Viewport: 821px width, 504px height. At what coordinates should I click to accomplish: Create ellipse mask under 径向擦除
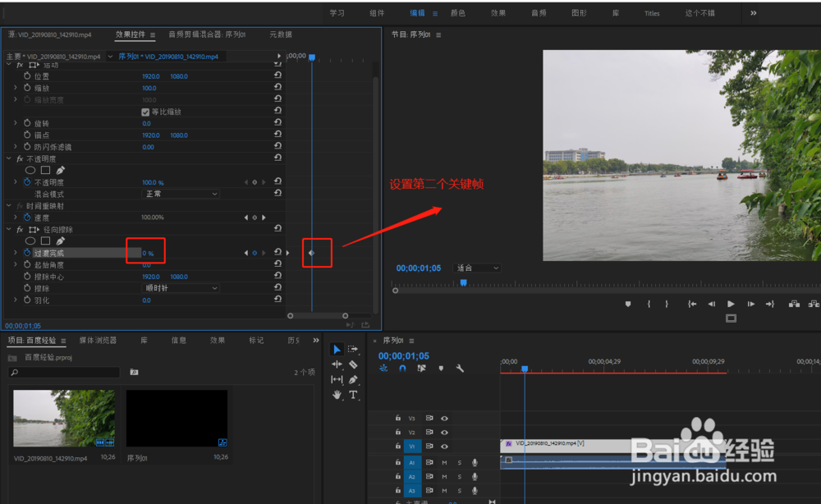30,241
